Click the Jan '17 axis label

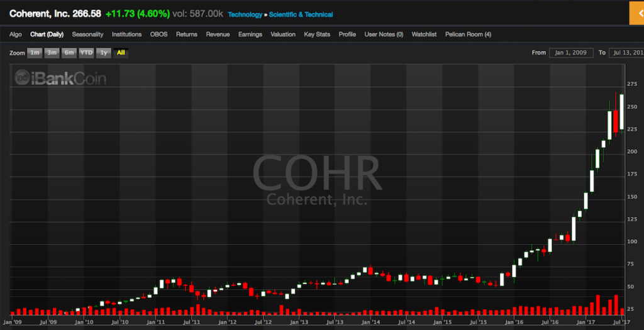pyautogui.click(x=586, y=323)
